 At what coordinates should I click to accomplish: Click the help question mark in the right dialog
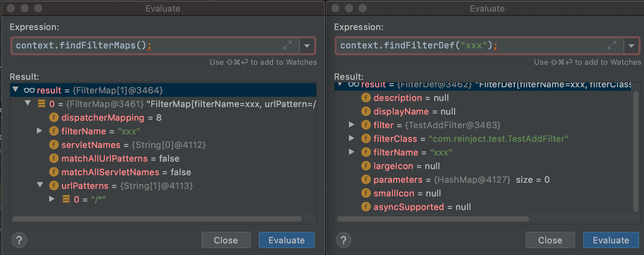click(344, 240)
